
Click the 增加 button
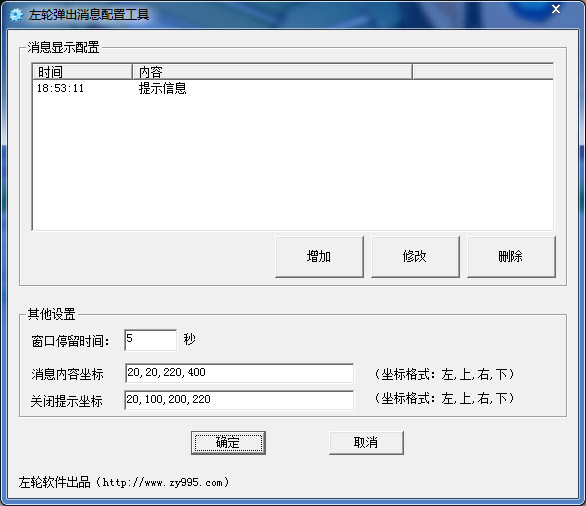coord(319,257)
